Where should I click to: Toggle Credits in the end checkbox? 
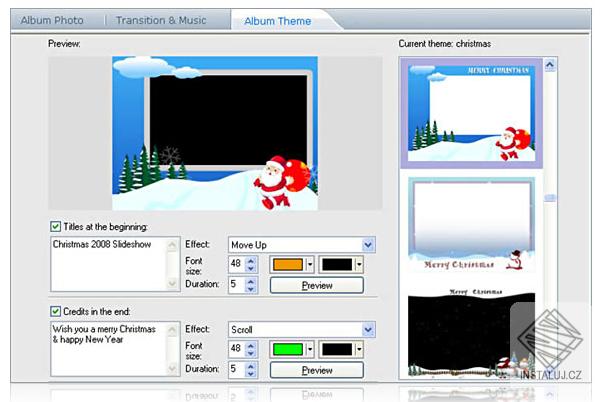coord(56,311)
